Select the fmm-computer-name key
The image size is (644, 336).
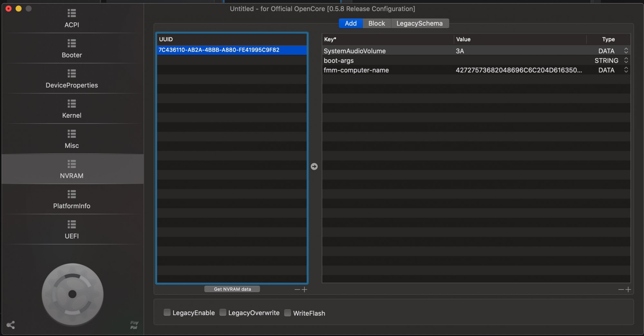(x=356, y=70)
